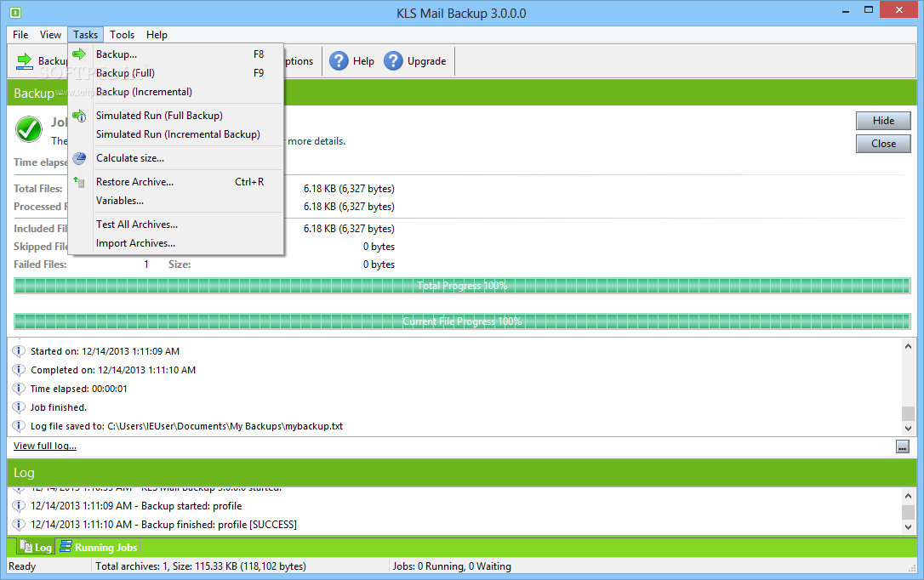Click the Hide button
This screenshot has height=580, width=924.
click(x=883, y=121)
